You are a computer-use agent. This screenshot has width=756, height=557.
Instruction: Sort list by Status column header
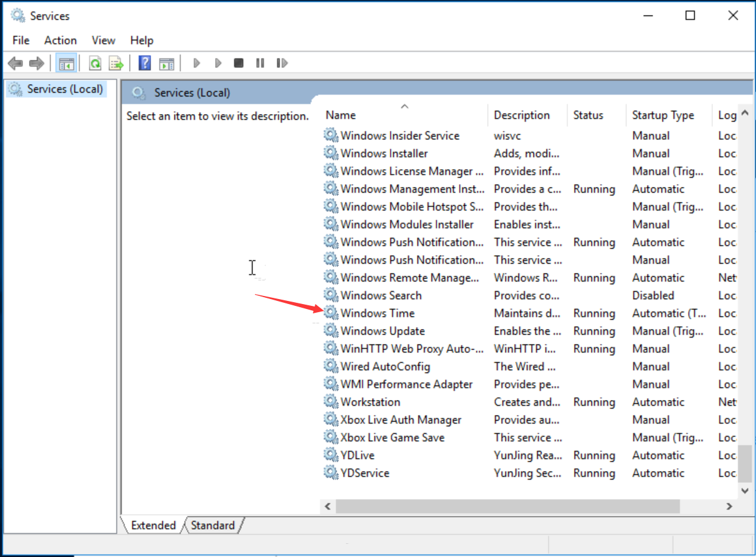pyautogui.click(x=588, y=115)
